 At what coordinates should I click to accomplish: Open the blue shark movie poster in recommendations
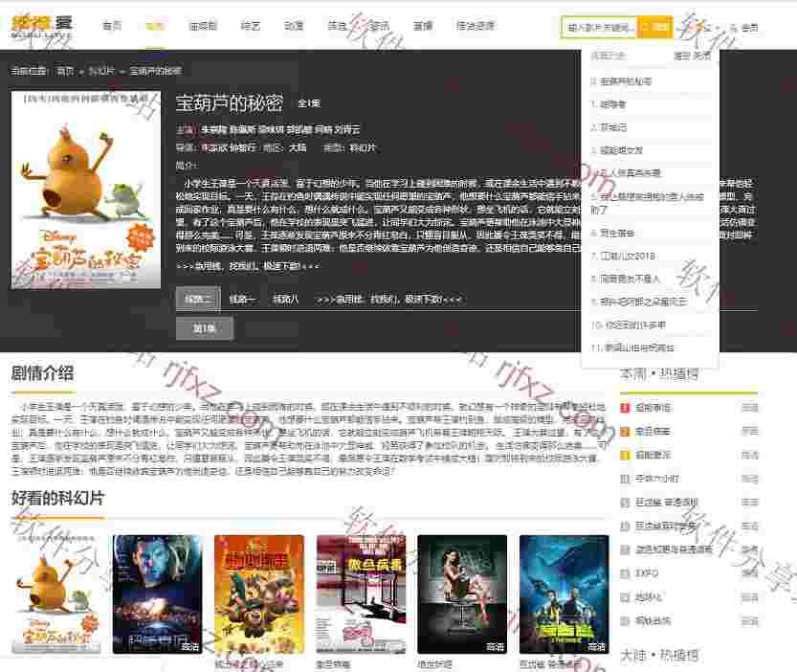(565, 594)
